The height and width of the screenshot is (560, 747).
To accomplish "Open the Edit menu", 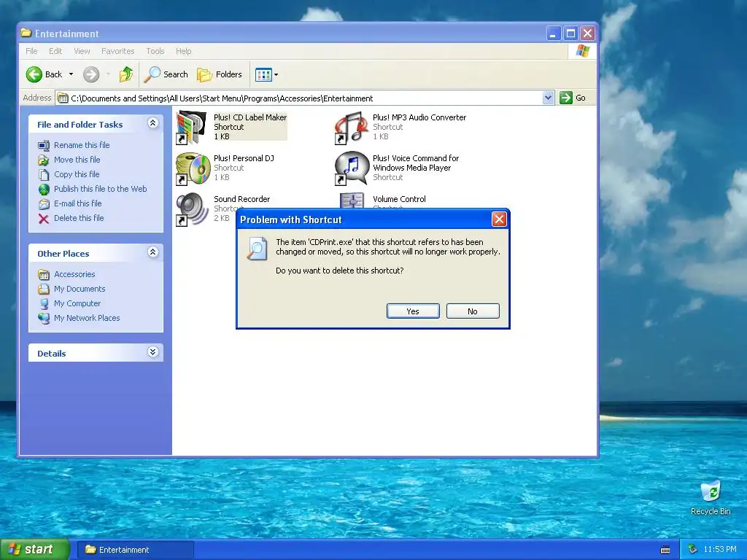I will coord(55,51).
